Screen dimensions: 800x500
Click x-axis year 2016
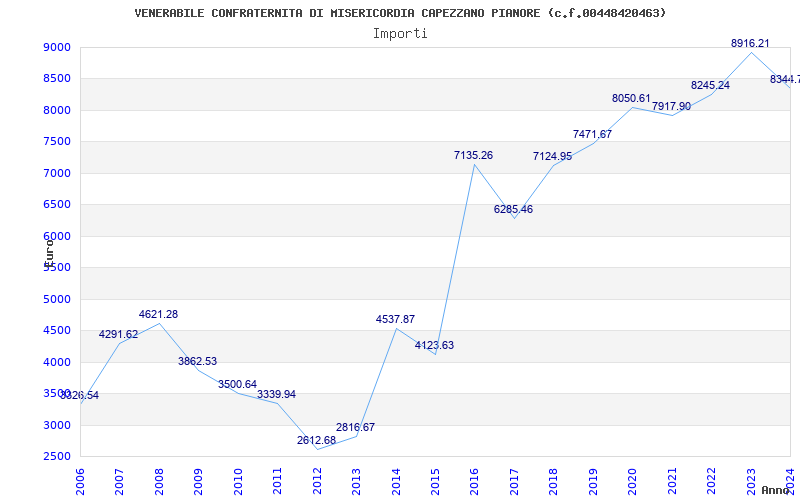[474, 482]
